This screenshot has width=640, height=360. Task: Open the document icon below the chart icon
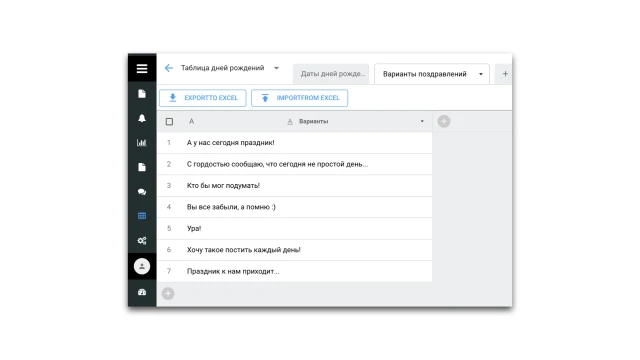[142, 167]
